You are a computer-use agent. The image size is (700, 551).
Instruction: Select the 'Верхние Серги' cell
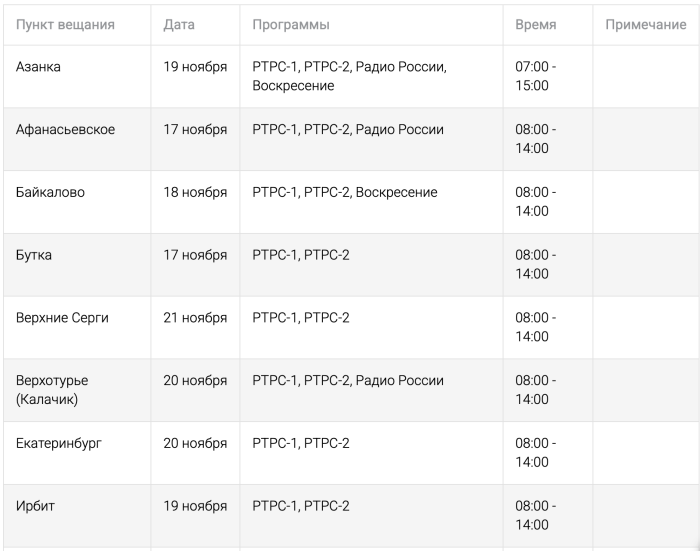62,318
